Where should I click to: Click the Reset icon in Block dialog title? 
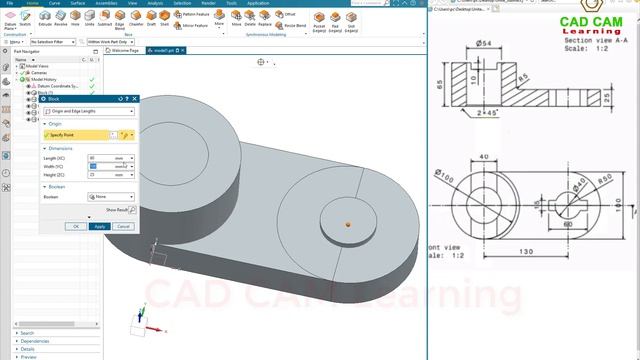(120, 99)
